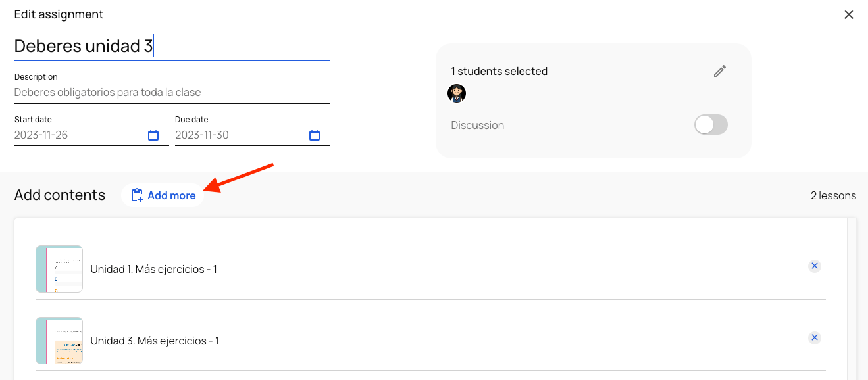Click the 1 students selected label
The height and width of the screenshot is (380, 868).
(x=499, y=71)
